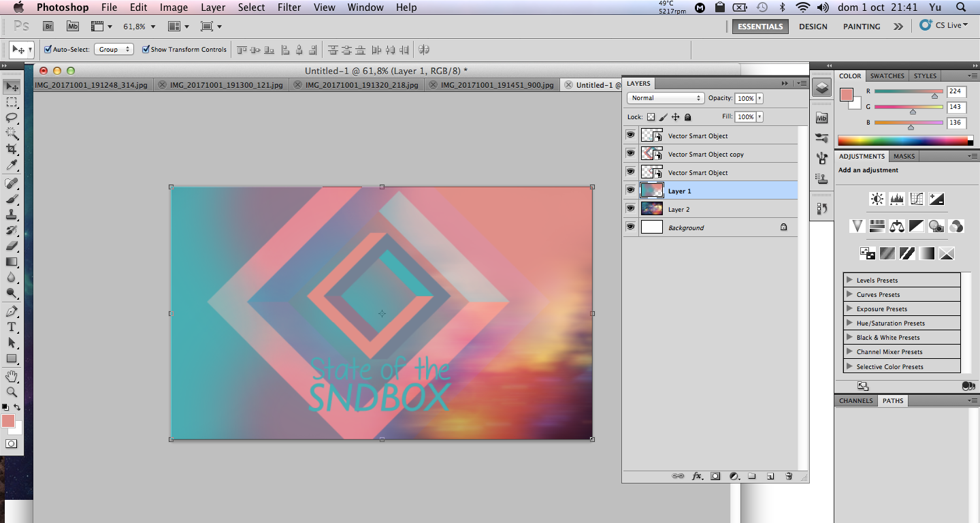Hide Vector Smart Object copy layer

click(x=630, y=153)
